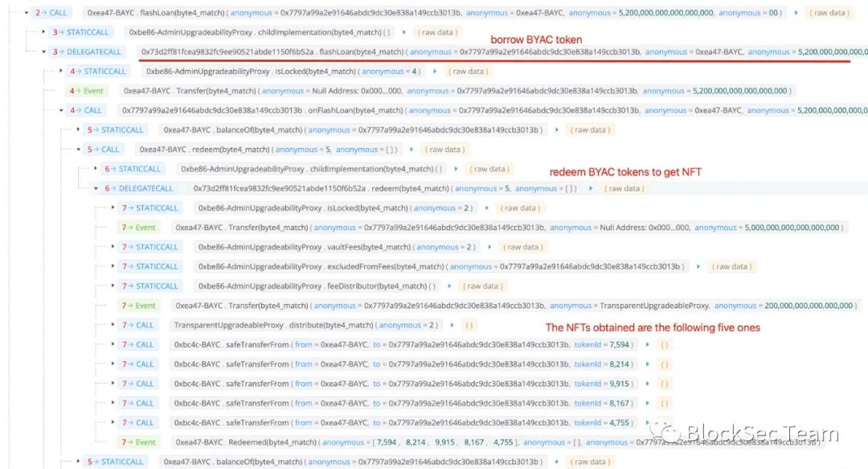Click the {} icon on distribute call row
Image resolution: width=868 pixels, height=469 pixels.
pos(469,325)
